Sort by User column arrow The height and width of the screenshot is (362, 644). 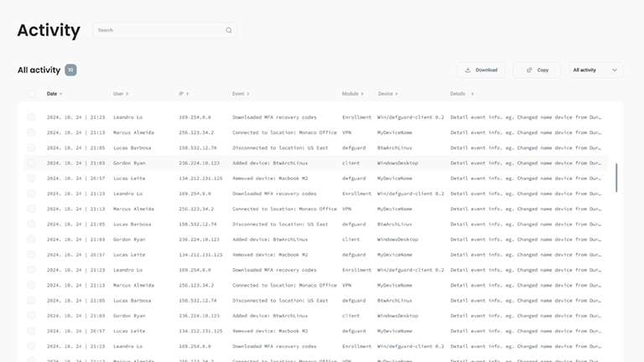127,94
